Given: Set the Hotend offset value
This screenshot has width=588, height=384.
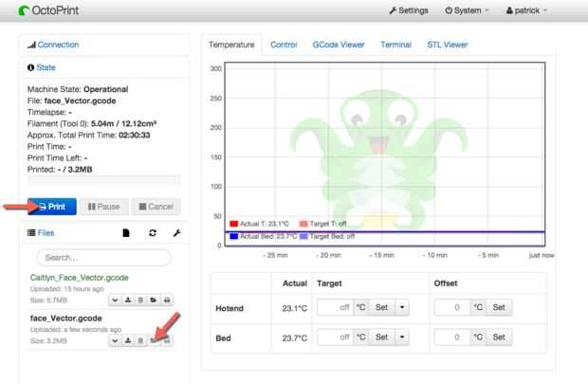Looking at the screenshot, I should tap(499, 307).
